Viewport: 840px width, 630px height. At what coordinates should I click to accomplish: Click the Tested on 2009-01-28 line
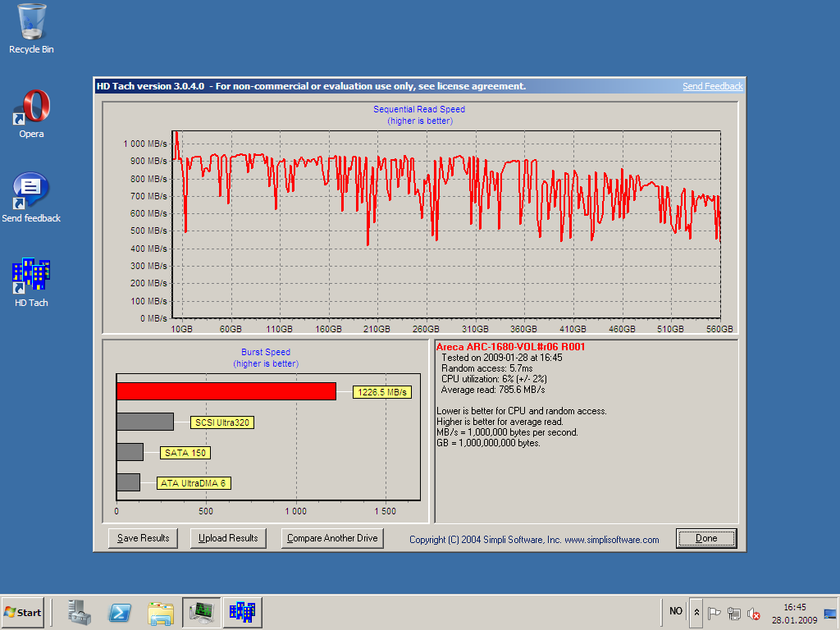[501, 358]
